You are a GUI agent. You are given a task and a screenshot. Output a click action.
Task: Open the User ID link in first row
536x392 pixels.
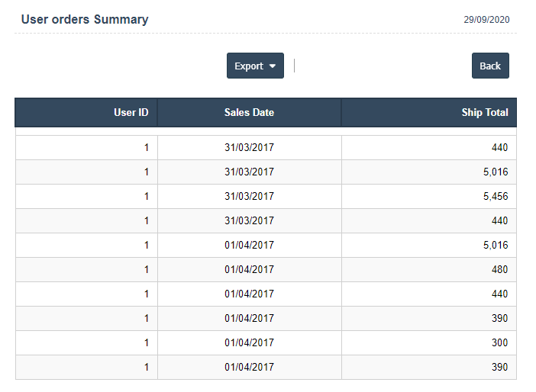pyautogui.click(x=146, y=148)
